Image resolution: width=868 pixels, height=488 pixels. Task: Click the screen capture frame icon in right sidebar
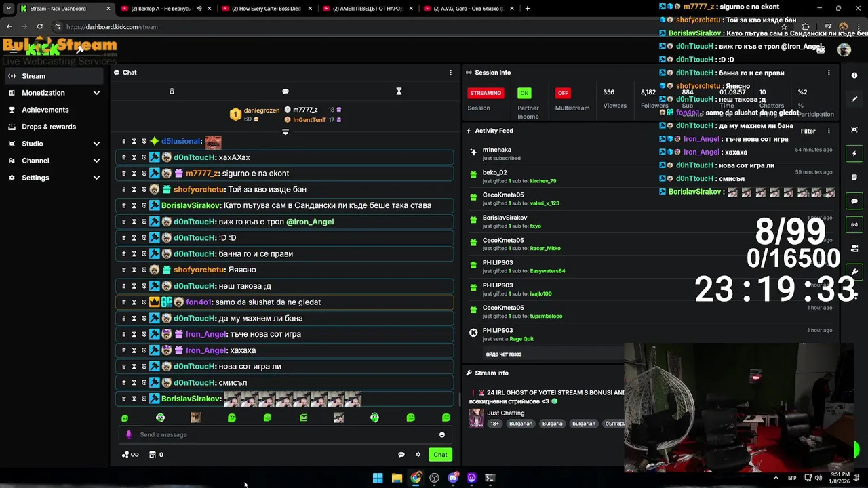click(x=854, y=129)
